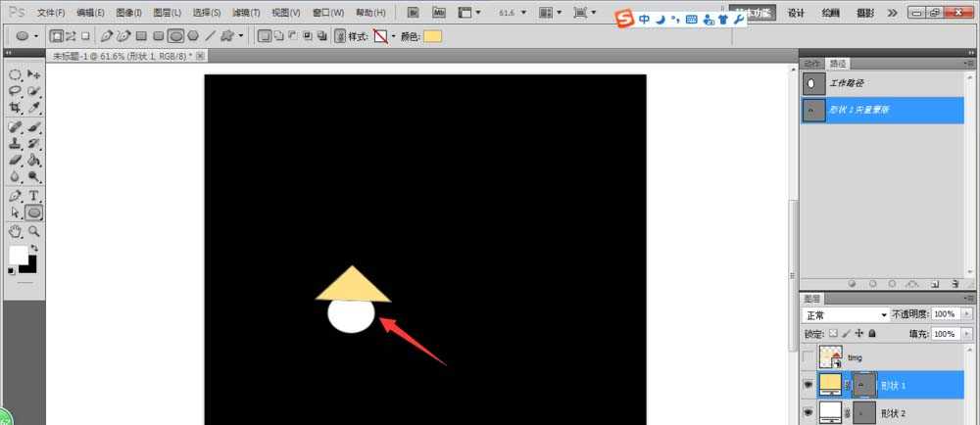Image resolution: width=980 pixels, height=425 pixels.
Task: Select the History Brush tool
Action: 34,144
